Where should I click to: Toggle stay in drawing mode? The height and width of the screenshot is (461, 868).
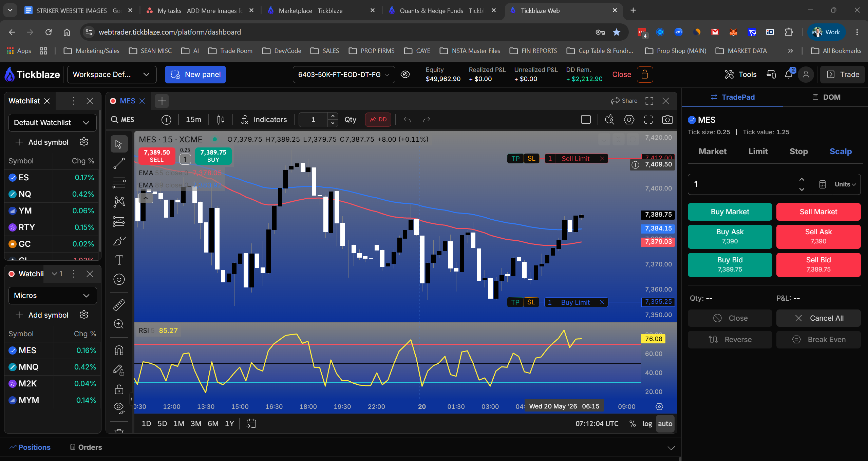click(119, 370)
